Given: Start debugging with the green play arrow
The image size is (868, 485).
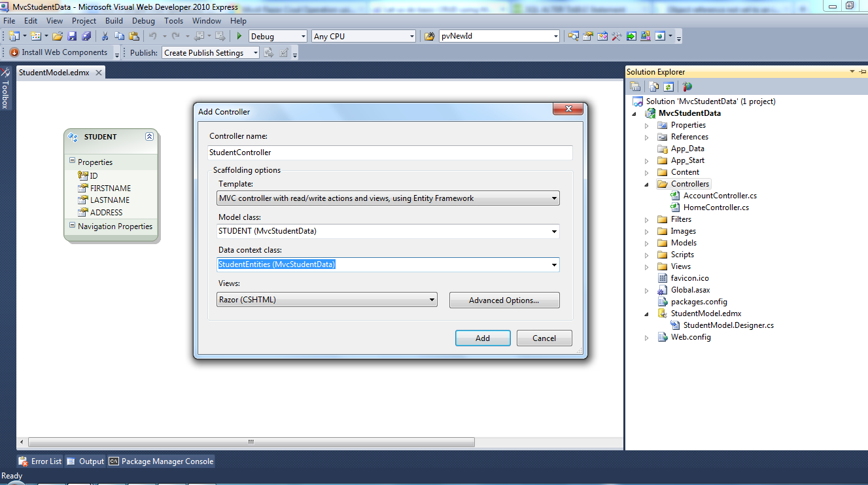Looking at the screenshot, I should click(239, 36).
